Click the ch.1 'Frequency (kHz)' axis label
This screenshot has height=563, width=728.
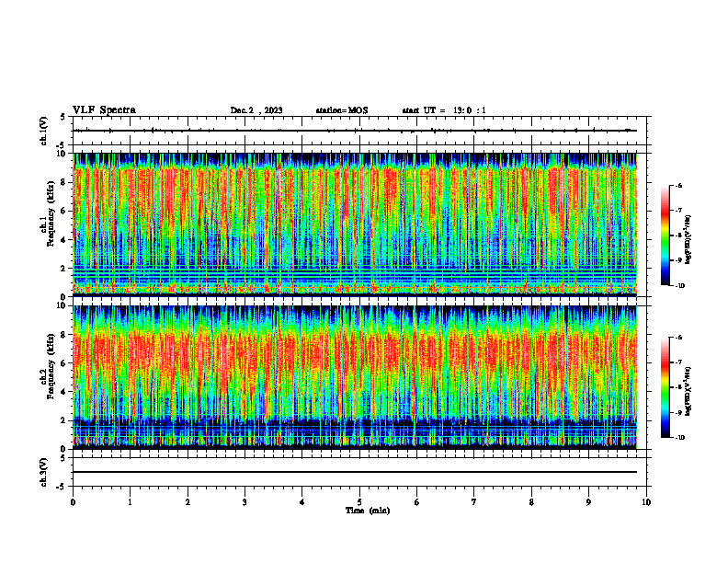pos(51,214)
